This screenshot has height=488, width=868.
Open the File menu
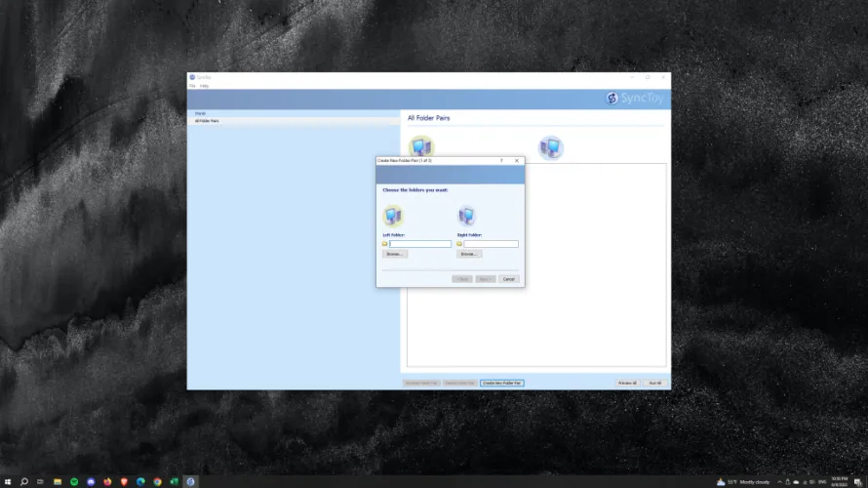click(192, 86)
